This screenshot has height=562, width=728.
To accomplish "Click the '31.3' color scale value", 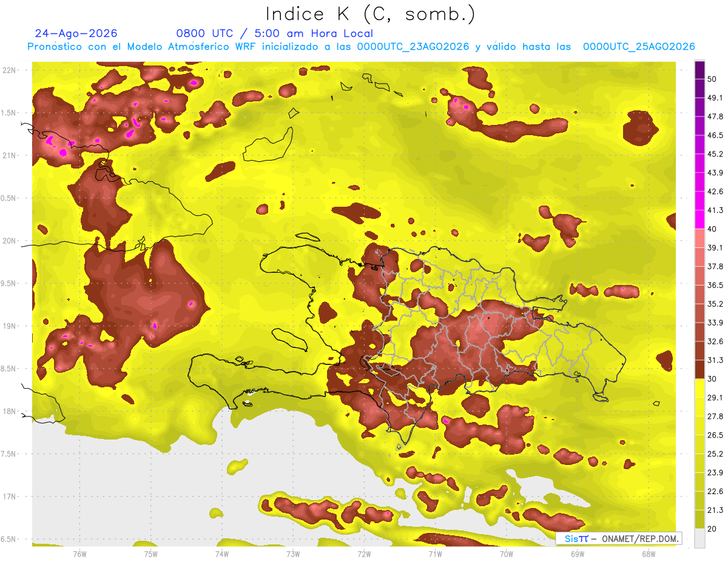I will 715,360.
